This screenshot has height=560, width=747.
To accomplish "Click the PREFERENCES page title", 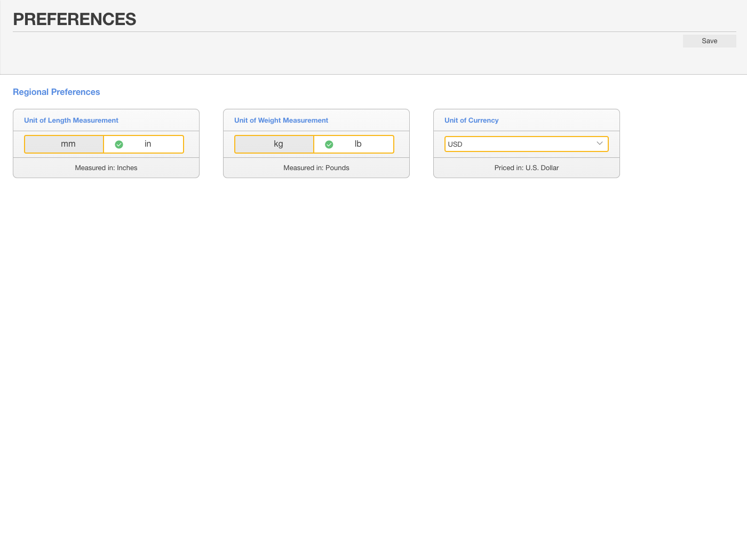I will click(75, 19).
